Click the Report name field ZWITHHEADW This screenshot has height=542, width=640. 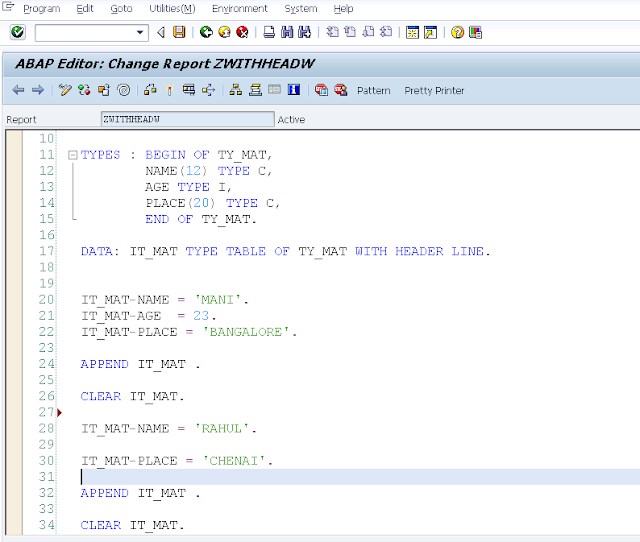point(187,119)
